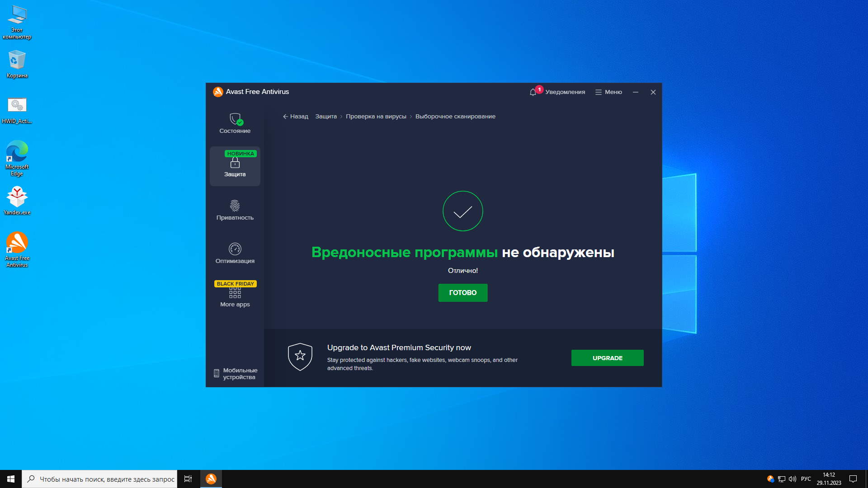Click the Выборочное сканирование breadcrumb
868x488 pixels.
(455, 117)
